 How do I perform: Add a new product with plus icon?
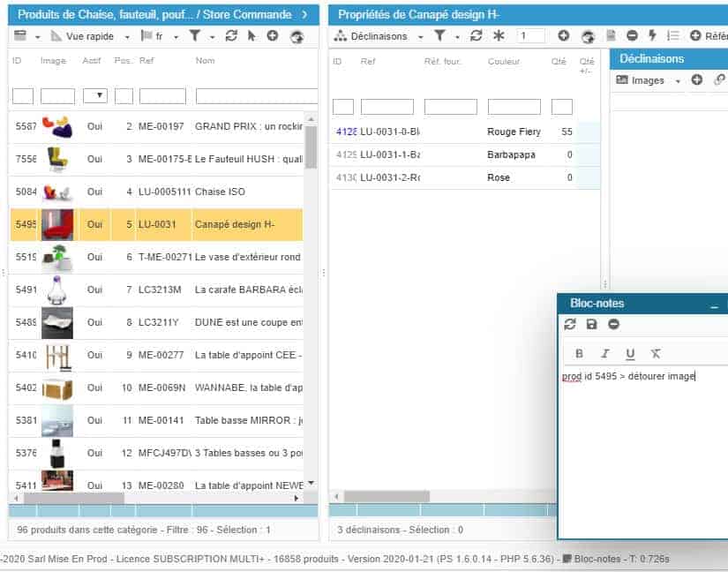pos(273,36)
